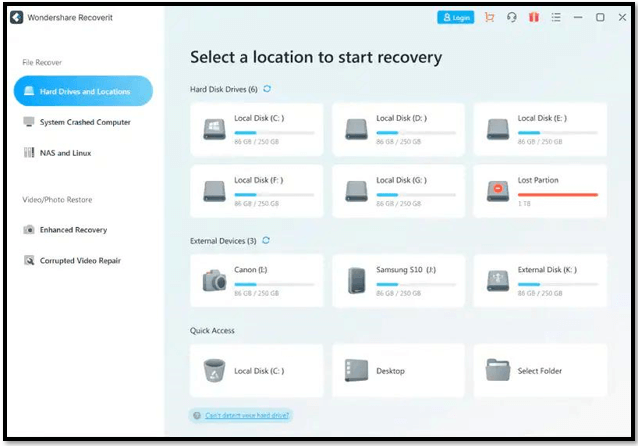Click the System Crashed Computer monitor icon
This screenshot has height=446, width=638.
(x=29, y=122)
